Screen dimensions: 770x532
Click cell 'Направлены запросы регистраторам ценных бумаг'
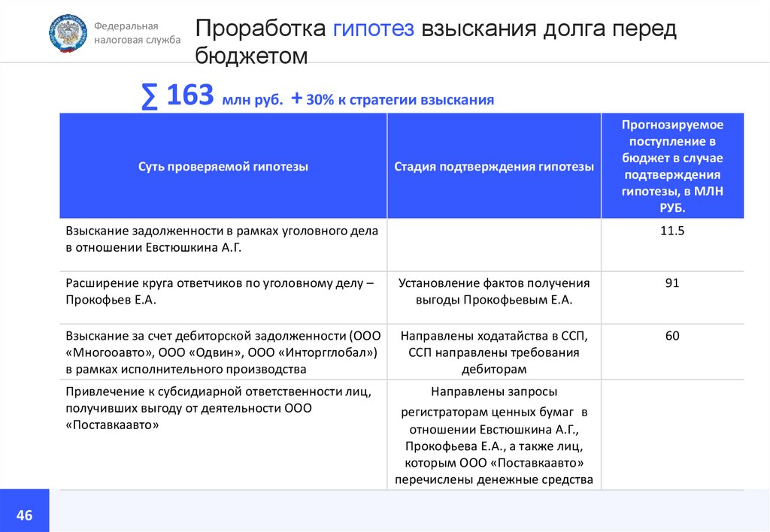pos(494,435)
